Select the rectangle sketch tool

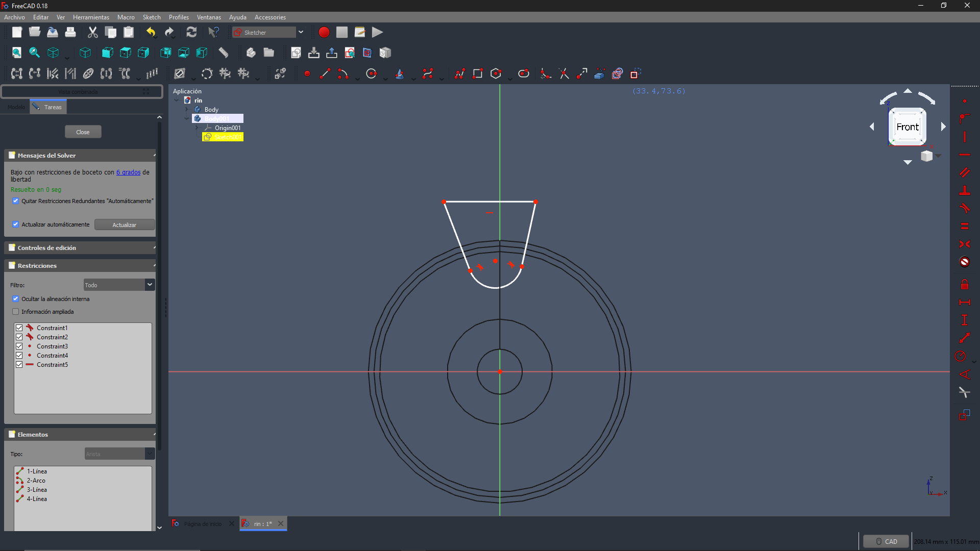(478, 73)
